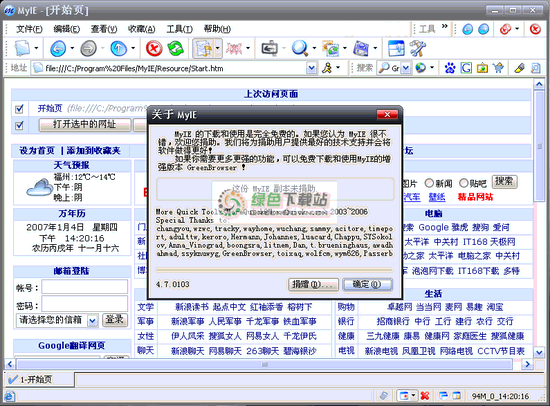Click the horizontal scrollbar thumb
Image resolution: width=550 pixels, height=406 pixels.
click(265, 364)
